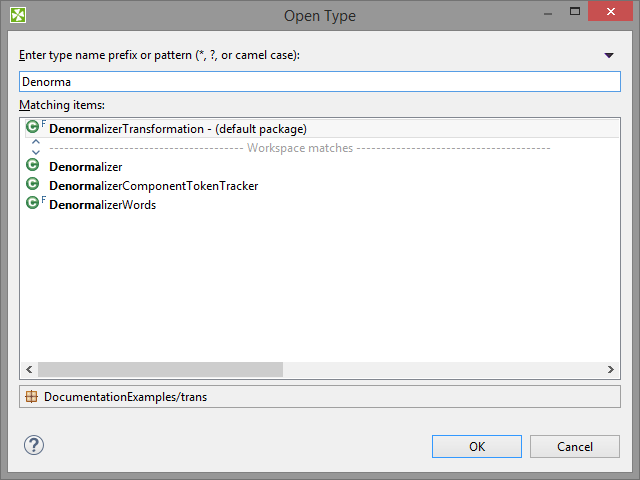Click the horizontal scrollbar thumb
Image resolution: width=640 pixels, height=480 pixels.
[160, 370]
